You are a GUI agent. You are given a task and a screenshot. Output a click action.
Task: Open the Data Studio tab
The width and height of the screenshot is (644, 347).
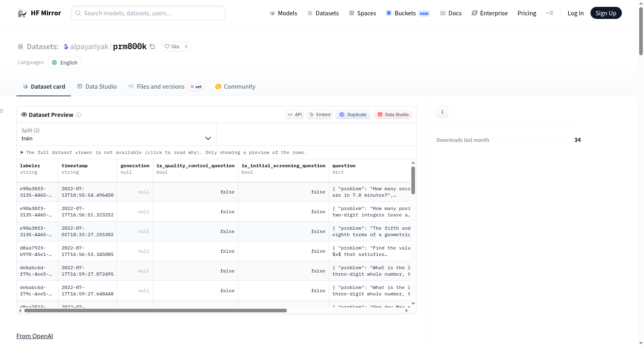pos(97,87)
